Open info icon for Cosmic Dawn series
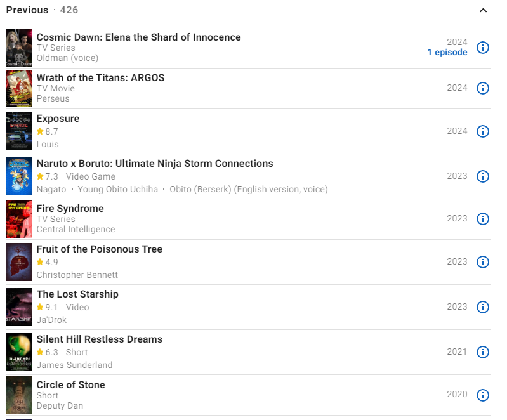This screenshot has height=420, width=507. pyautogui.click(x=483, y=48)
